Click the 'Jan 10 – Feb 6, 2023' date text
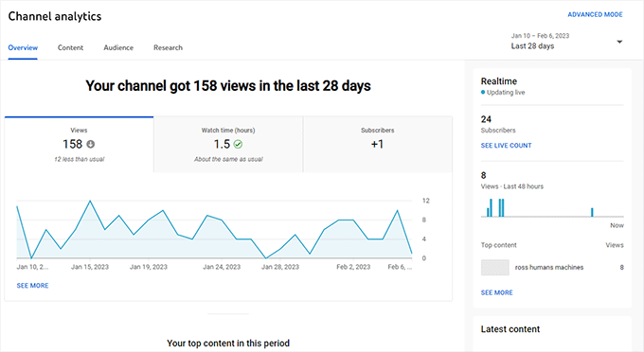Image resolution: width=644 pixels, height=352 pixels. pyautogui.click(x=540, y=36)
